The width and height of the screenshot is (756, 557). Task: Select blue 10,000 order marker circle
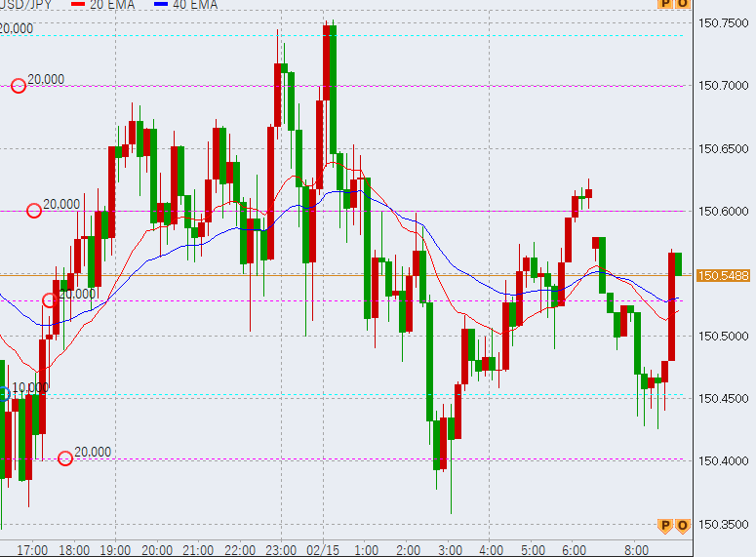coord(3,393)
